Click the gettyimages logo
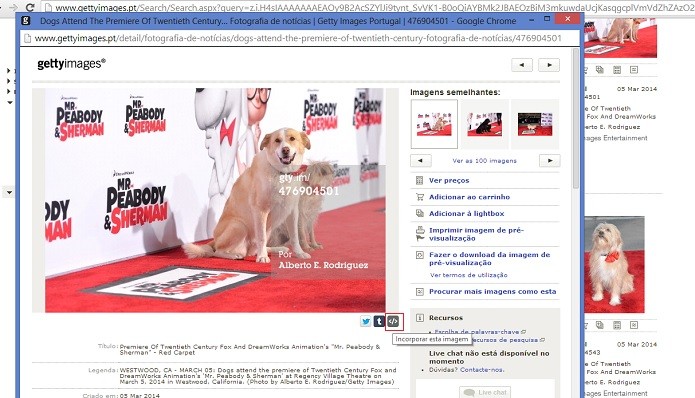The height and width of the screenshot is (398, 695). click(71, 64)
